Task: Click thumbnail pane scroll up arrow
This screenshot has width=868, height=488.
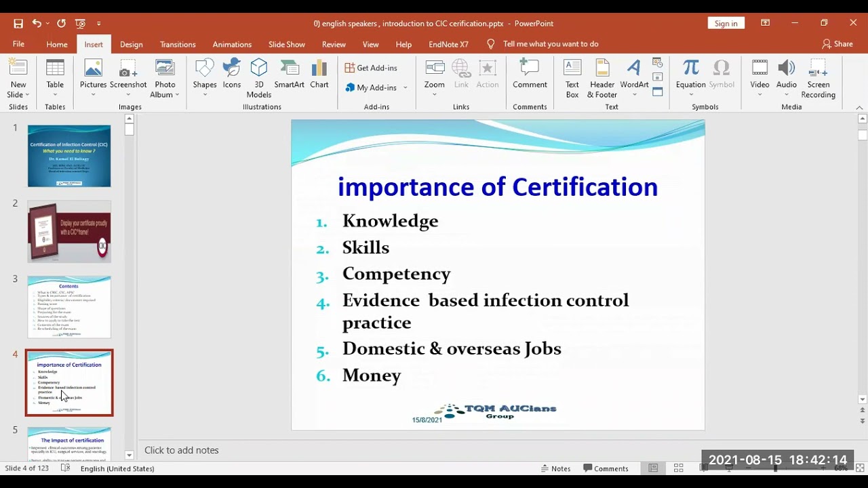Action: pyautogui.click(x=129, y=119)
